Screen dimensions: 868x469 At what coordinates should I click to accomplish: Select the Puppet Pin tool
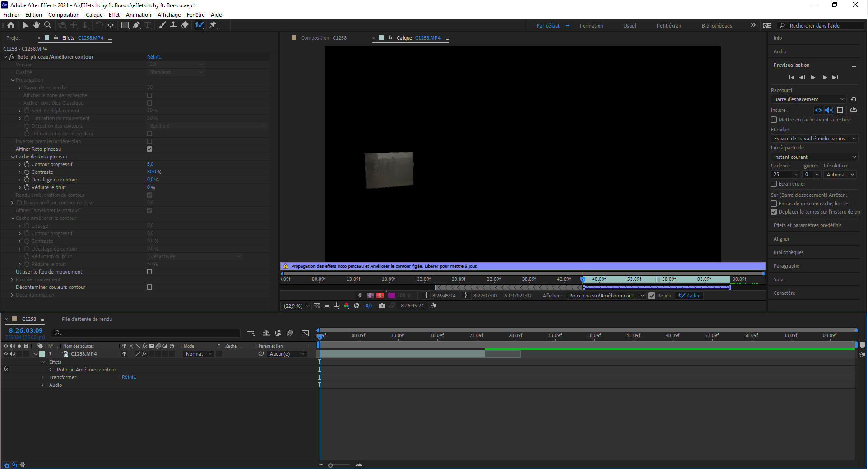213,25
